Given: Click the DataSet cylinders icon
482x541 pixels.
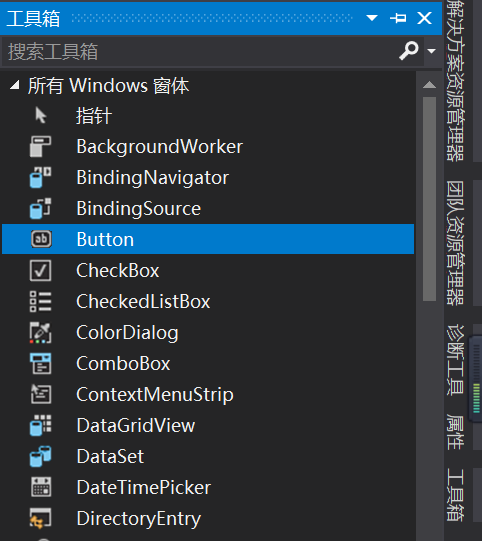Looking at the screenshot, I should (40, 456).
